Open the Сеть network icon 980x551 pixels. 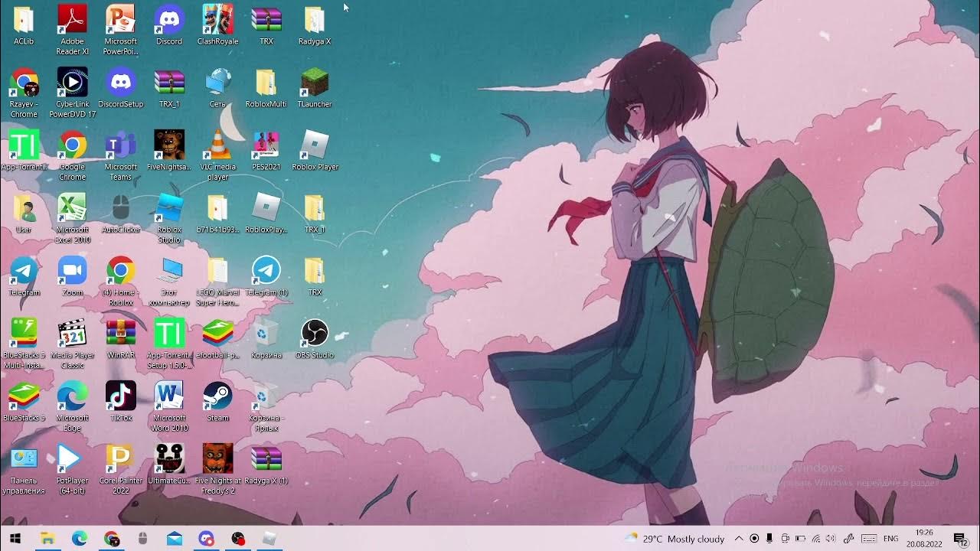coord(218,88)
